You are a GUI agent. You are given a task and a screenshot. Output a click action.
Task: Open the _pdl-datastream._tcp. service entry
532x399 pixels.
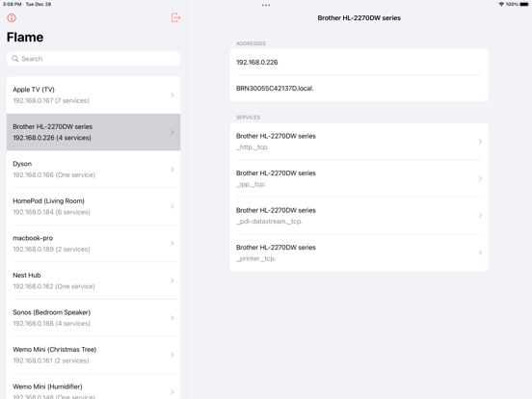coord(359,216)
